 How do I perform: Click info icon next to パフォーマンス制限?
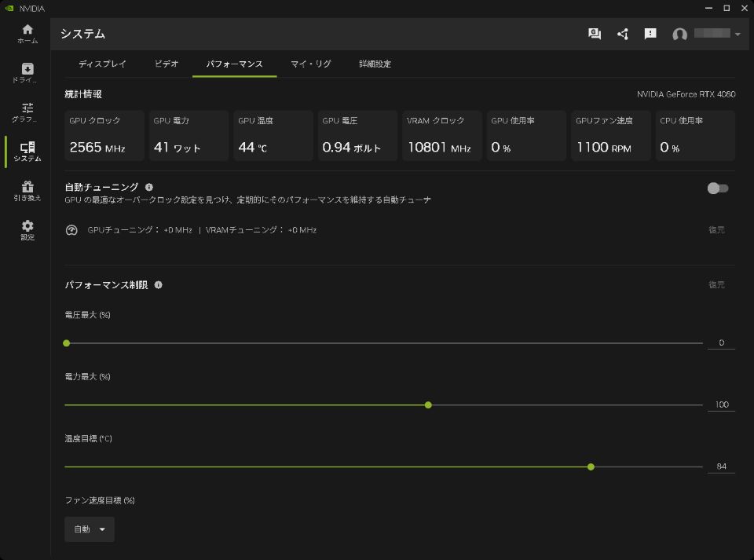point(158,284)
